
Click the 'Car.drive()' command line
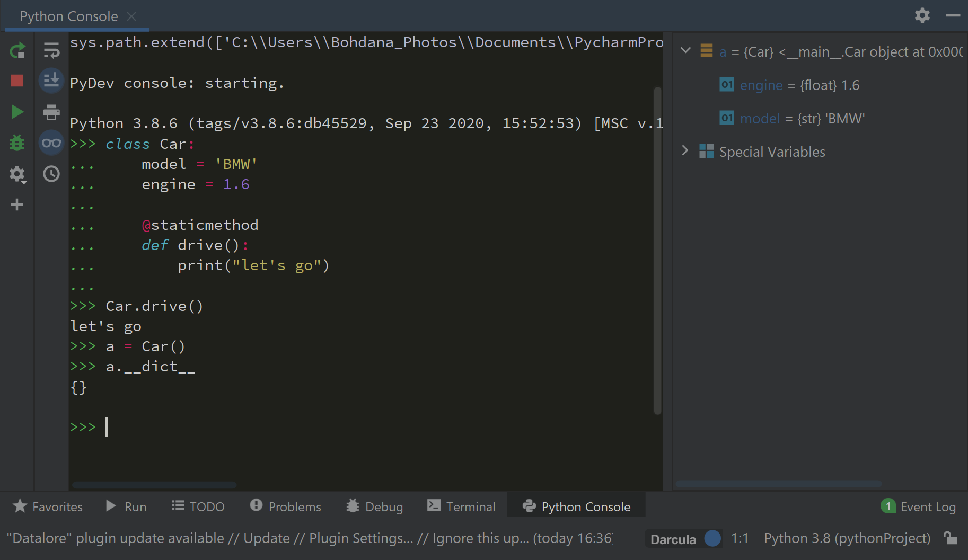click(x=154, y=306)
